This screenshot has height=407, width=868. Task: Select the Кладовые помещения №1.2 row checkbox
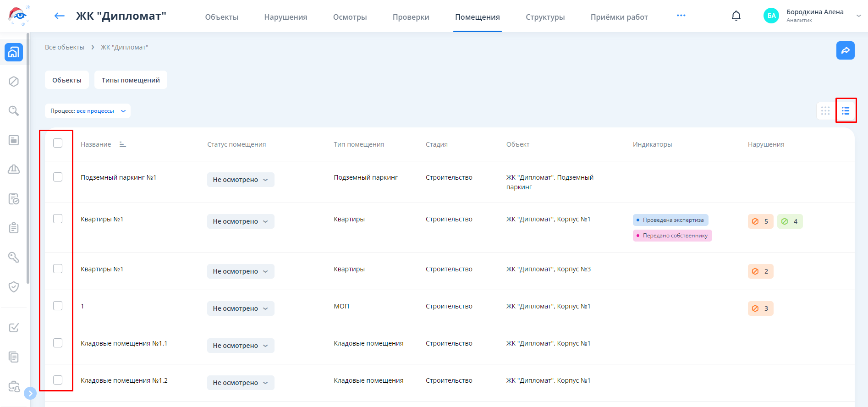click(58, 380)
